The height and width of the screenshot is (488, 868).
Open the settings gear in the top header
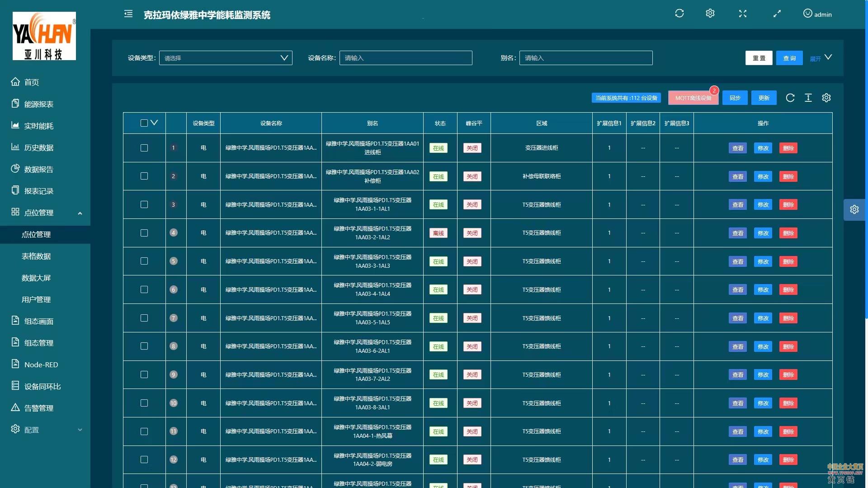710,14
